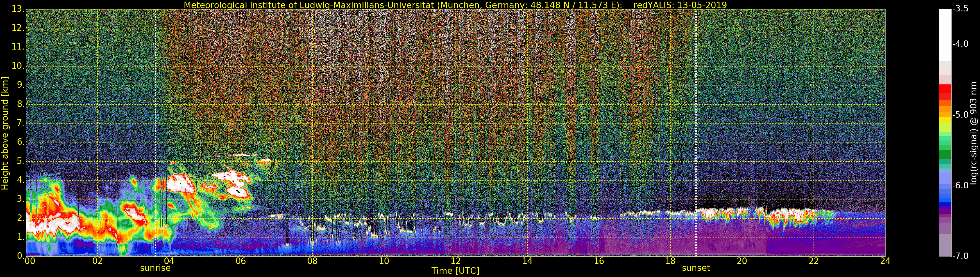Click the 'sunset' label below the time axis
Screen dimensions: 980x277
click(696, 268)
